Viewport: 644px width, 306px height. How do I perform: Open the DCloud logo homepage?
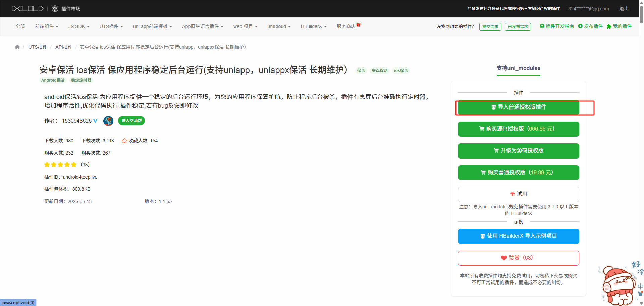pyautogui.click(x=28, y=9)
